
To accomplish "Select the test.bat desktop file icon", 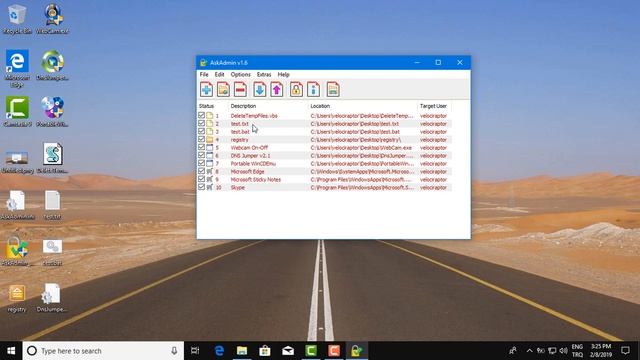I will pyautogui.click(x=52, y=251).
